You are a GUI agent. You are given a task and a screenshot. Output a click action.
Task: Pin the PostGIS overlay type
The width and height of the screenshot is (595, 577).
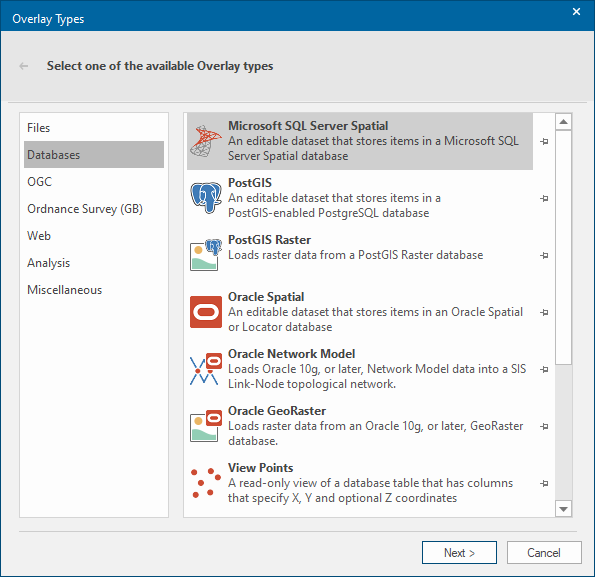click(544, 198)
